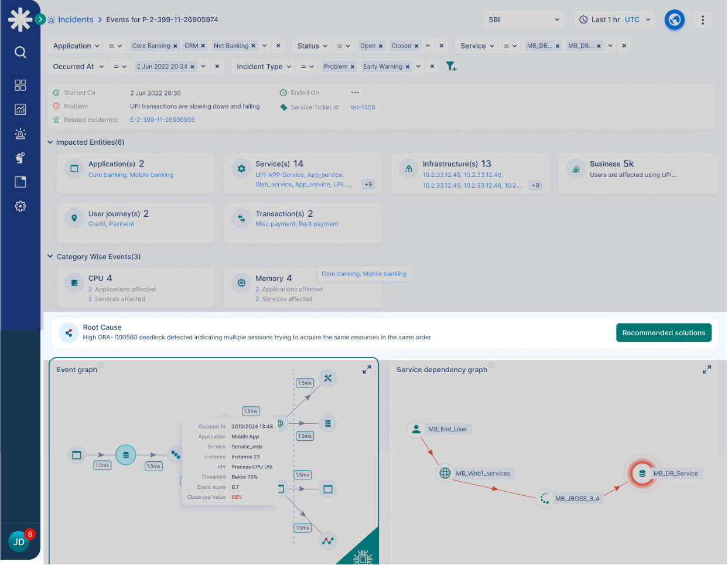This screenshot has height=565, width=728.
Task: Click the globe icon in header
Action: [x=675, y=20]
